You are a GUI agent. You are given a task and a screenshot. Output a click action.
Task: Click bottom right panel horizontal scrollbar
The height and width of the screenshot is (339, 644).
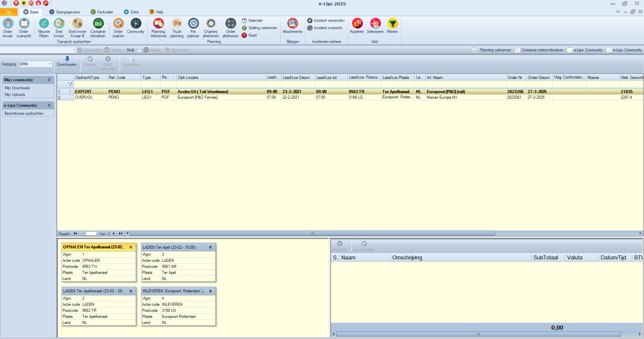(x=478, y=334)
